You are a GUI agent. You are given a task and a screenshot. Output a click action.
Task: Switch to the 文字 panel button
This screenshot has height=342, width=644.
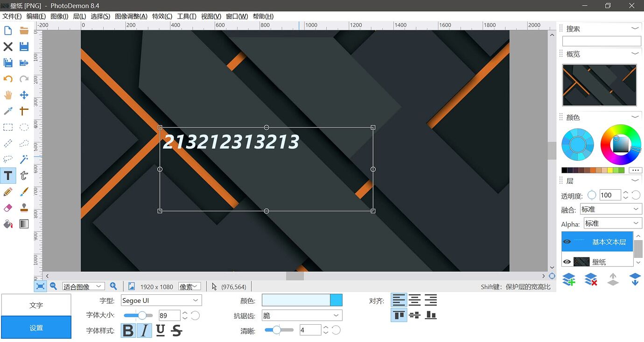(x=36, y=305)
